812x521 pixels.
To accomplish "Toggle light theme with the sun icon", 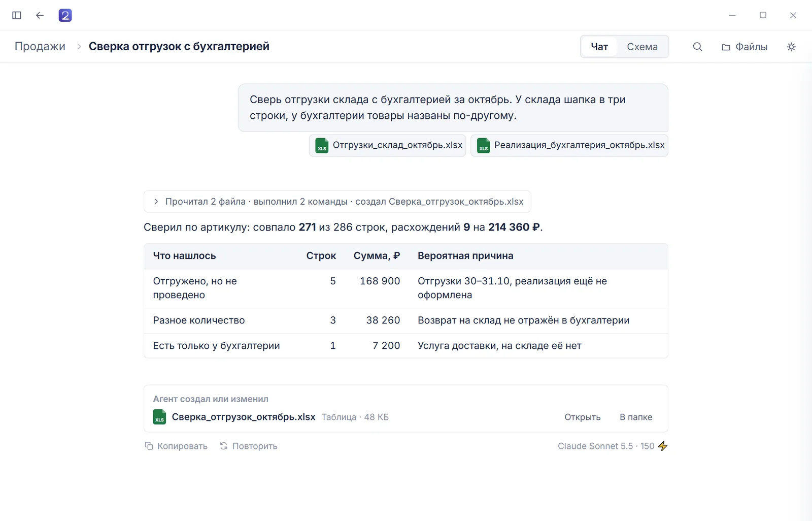I will (791, 47).
